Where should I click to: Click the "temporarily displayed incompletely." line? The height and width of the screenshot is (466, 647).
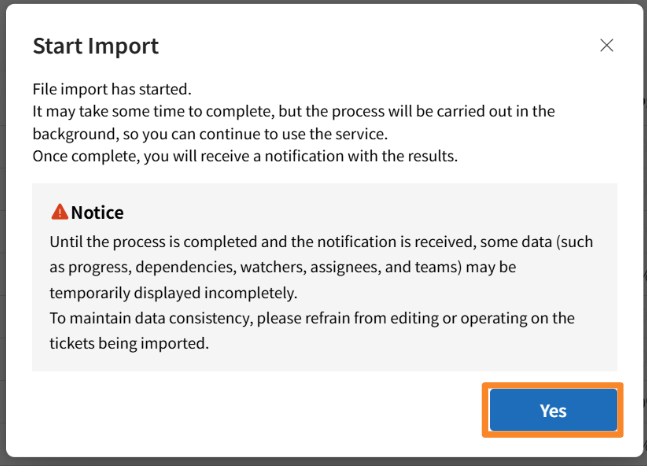(x=173, y=293)
